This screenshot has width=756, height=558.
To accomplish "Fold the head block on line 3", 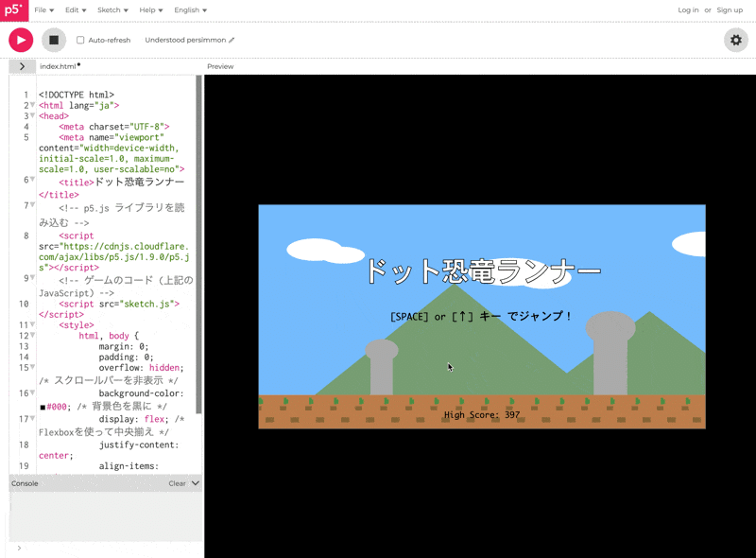I will click(32, 116).
